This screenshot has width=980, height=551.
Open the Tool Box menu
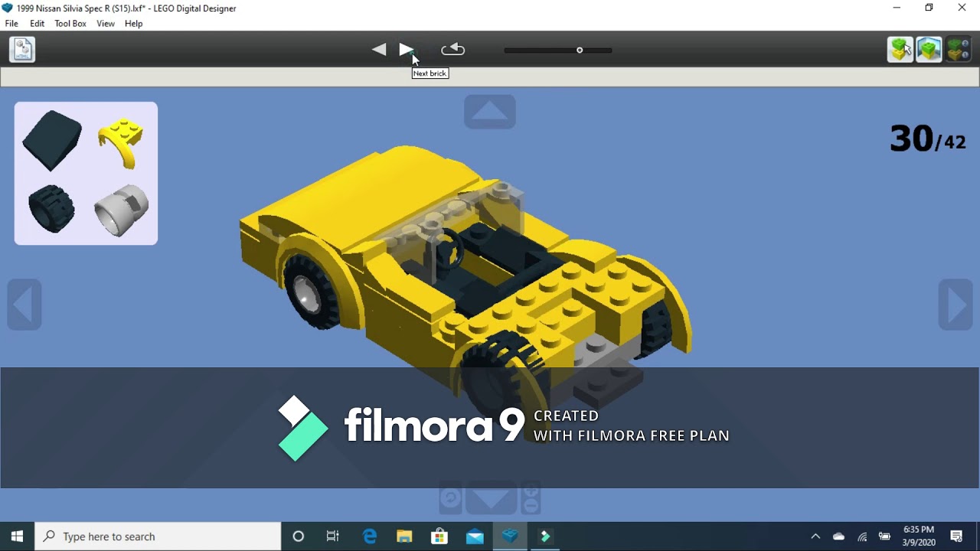(x=70, y=24)
